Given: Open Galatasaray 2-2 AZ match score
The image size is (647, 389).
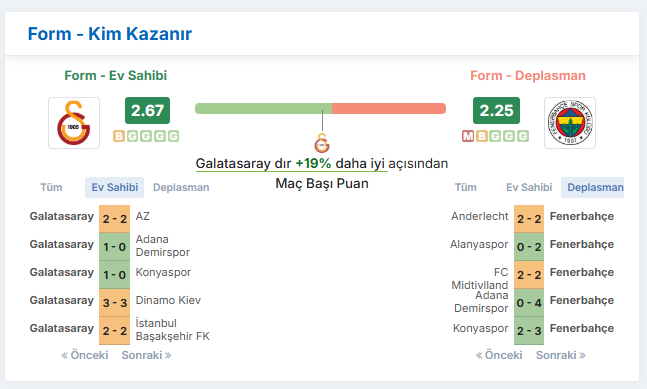Looking at the screenshot, I should [x=115, y=219].
